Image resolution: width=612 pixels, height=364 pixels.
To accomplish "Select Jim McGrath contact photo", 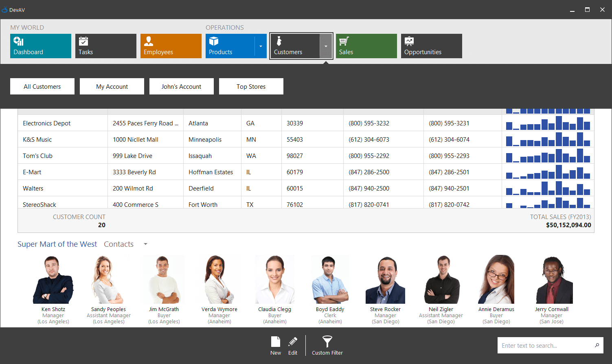I will (x=164, y=280).
